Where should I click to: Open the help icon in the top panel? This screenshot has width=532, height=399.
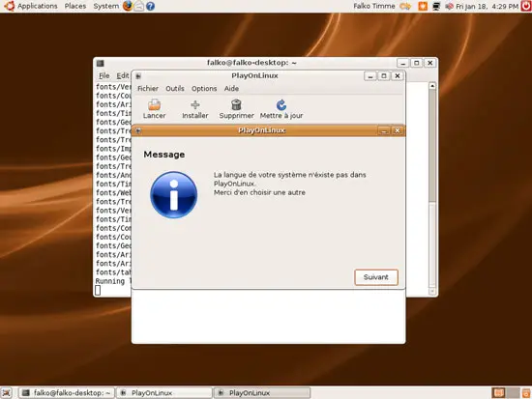(150, 6)
